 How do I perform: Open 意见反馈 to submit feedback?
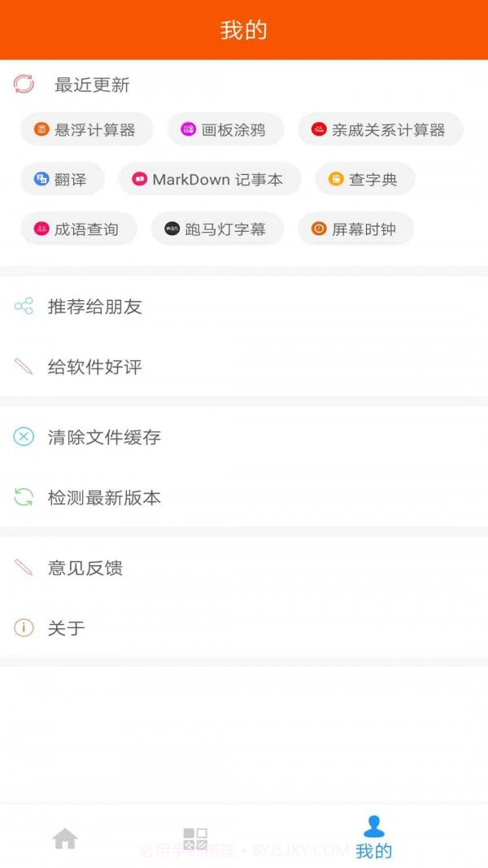click(85, 568)
